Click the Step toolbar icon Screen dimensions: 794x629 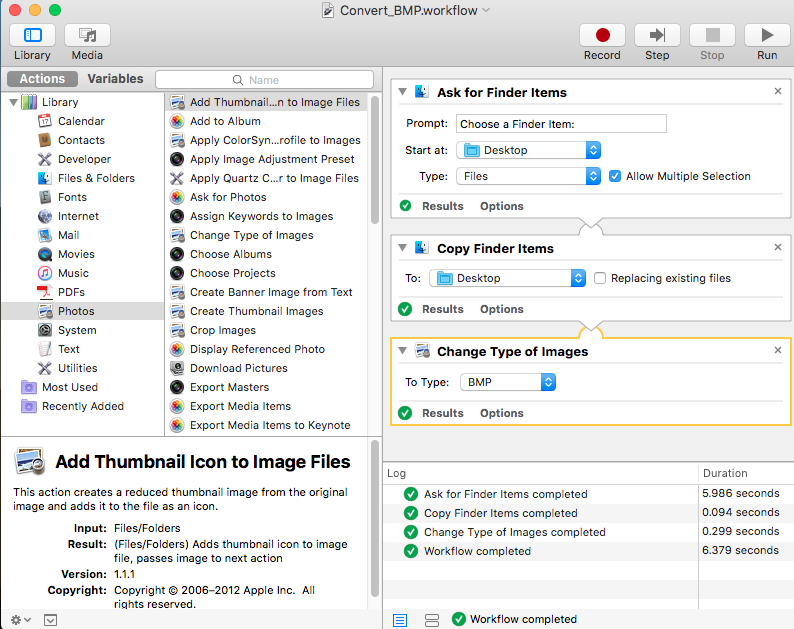pos(657,35)
